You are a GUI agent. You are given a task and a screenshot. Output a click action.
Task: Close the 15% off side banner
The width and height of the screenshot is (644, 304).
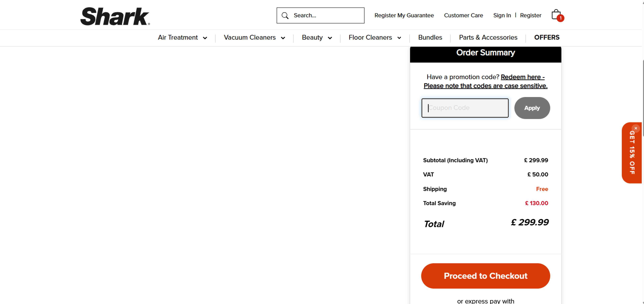tap(636, 128)
